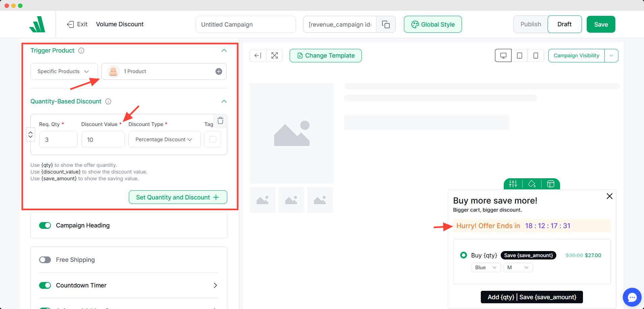Screen dimensions: 644x309
Task: Open the Specific Products dropdown
Action: point(64,71)
